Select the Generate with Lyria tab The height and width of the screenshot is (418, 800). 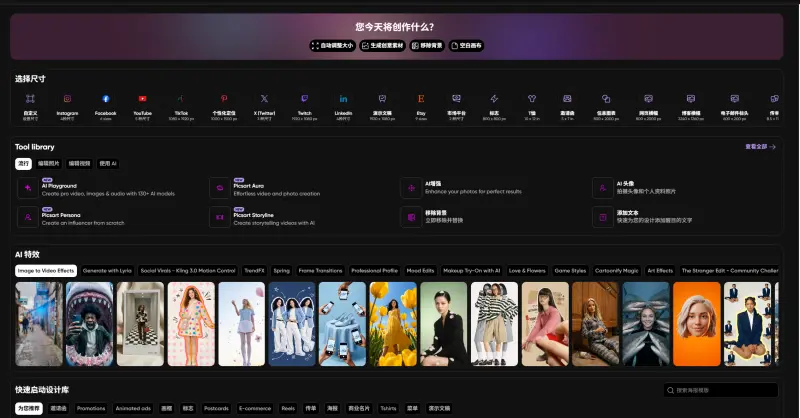coord(107,270)
